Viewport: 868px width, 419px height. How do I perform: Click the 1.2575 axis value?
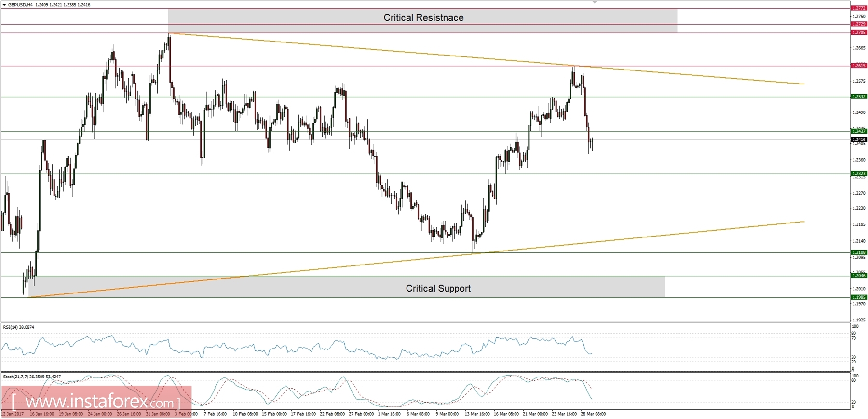pyautogui.click(x=859, y=81)
